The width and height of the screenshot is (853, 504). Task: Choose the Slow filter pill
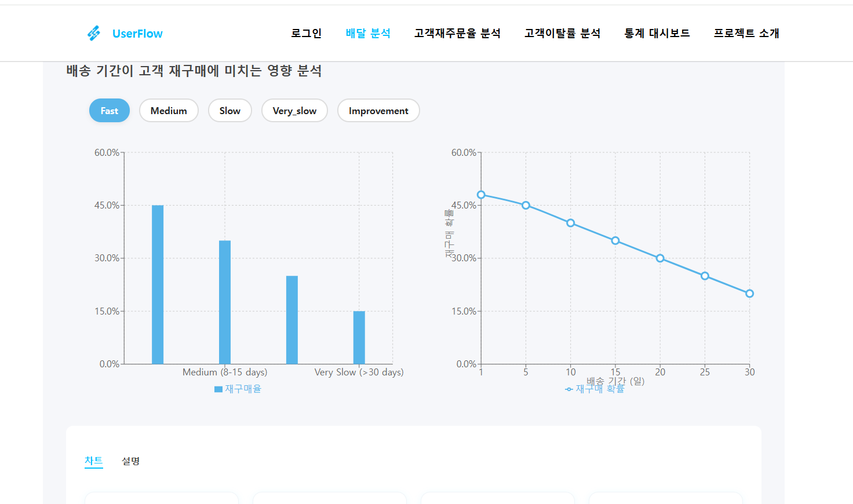pyautogui.click(x=230, y=111)
